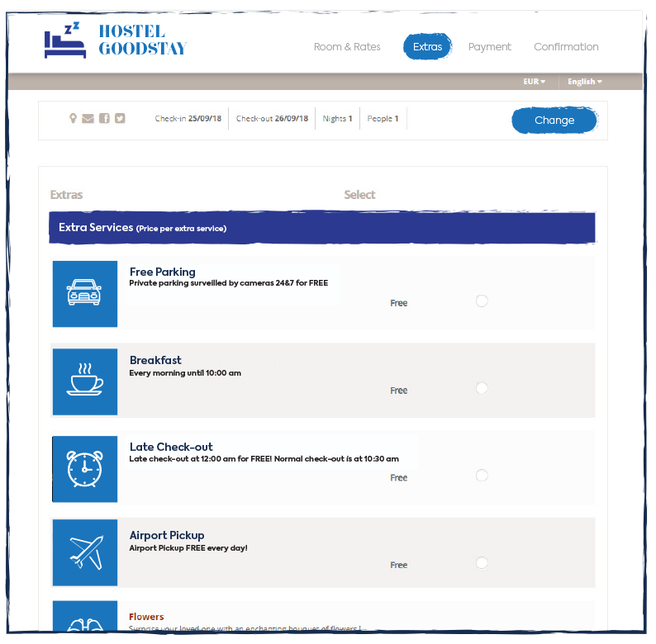The width and height of the screenshot is (656, 644).
Task: Go to the Confirmation step
Action: (x=566, y=47)
